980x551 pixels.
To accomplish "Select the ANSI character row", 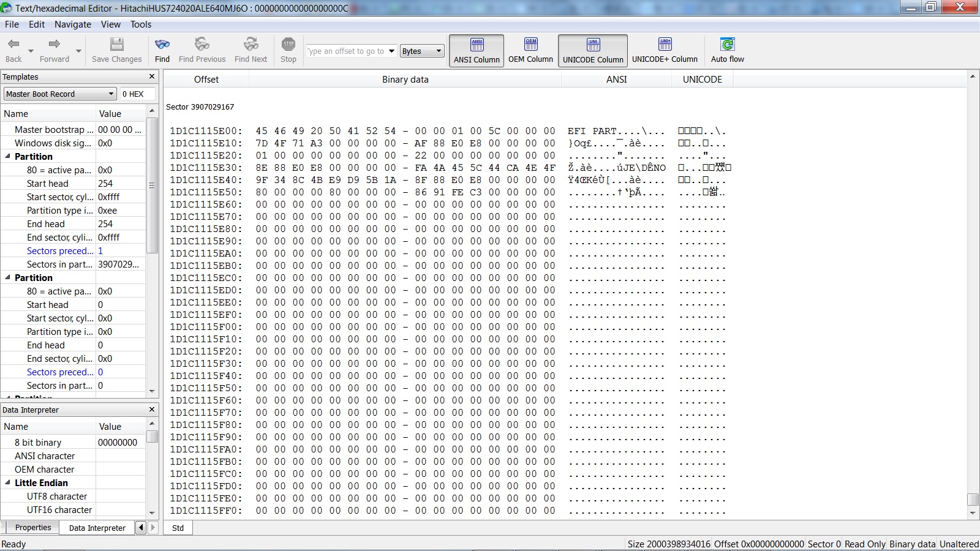I will [x=73, y=455].
